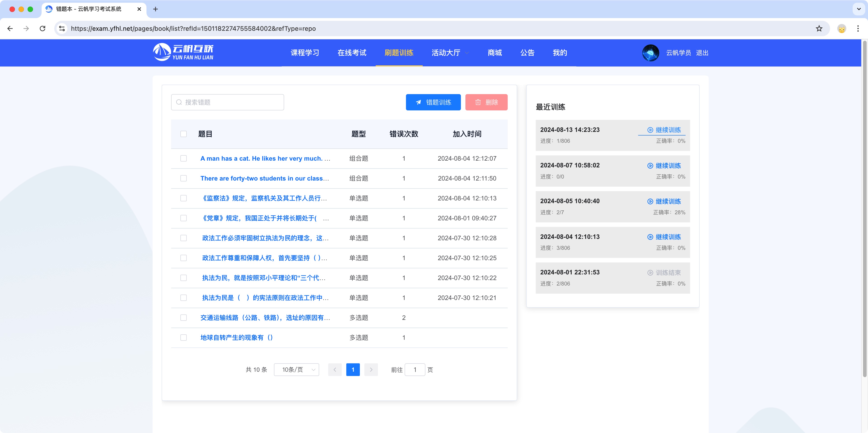
Task: Check the 《监察法》规定 row checkbox
Action: pyautogui.click(x=183, y=198)
